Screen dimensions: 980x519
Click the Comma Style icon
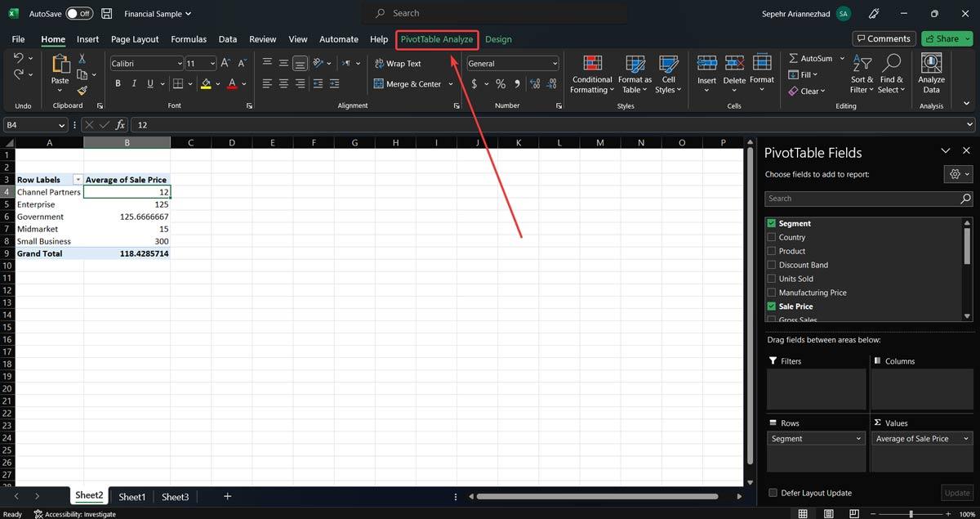click(x=517, y=83)
